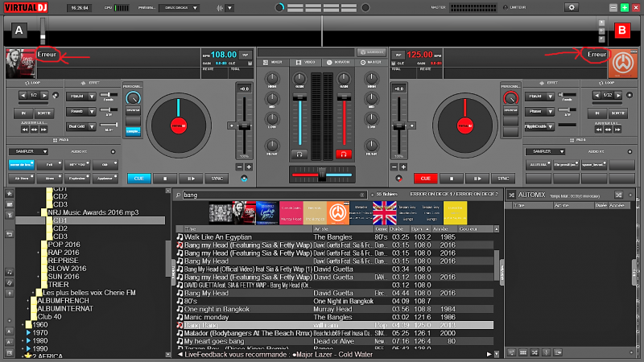Clear the search field with the X icon
The height and width of the screenshot is (362, 644).
point(361,195)
